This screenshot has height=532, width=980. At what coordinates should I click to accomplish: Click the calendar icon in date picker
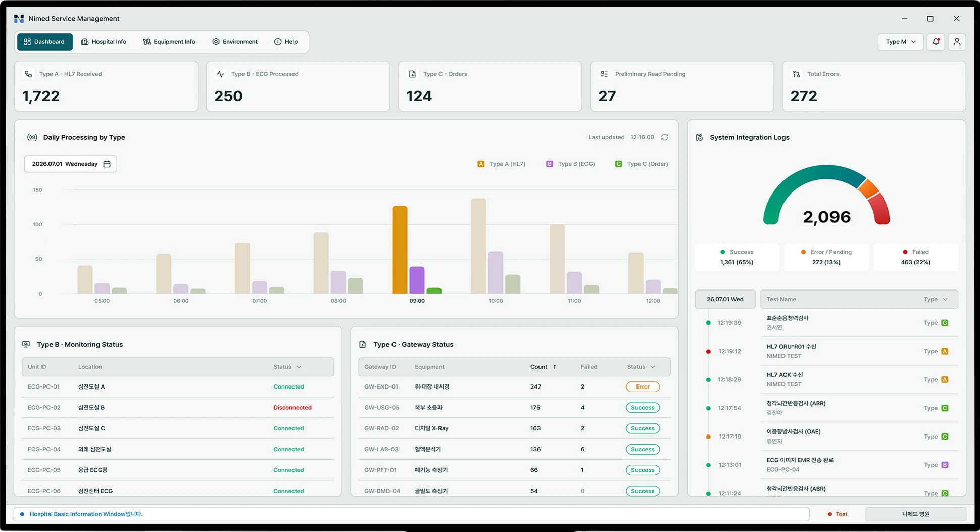click(107, 164)
